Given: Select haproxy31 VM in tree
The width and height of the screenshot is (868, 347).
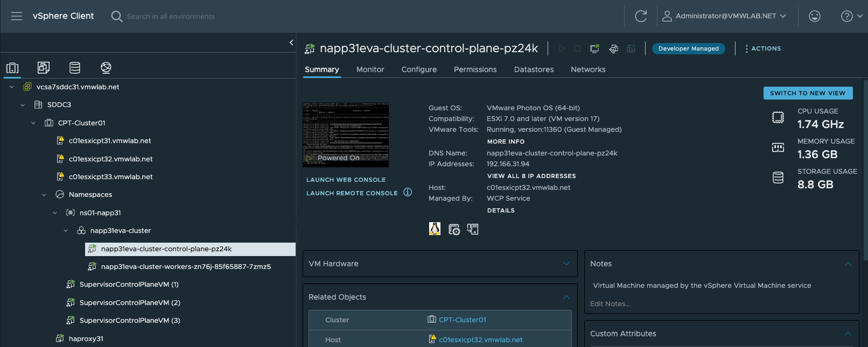Looking at the screenshot, I should click(86, 338).
